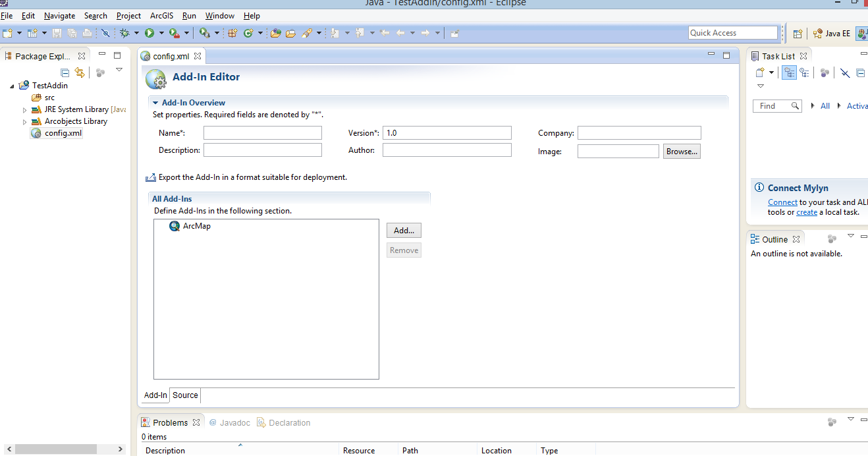Click the Export the Add-In link
The width and height of the screenshot is (868, 456).
[253, 177]
